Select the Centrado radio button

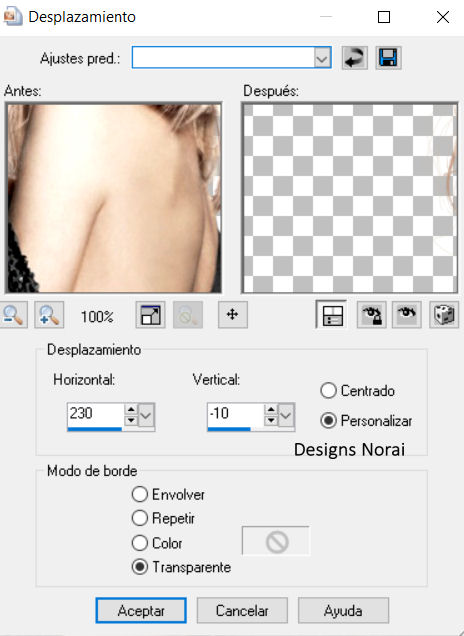pos(328,391)
